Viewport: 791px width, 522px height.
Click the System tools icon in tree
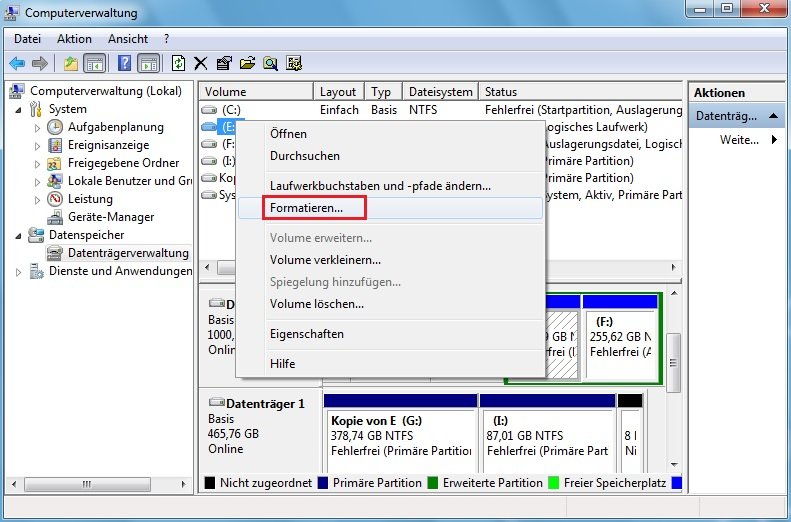(x=36, y=109)
